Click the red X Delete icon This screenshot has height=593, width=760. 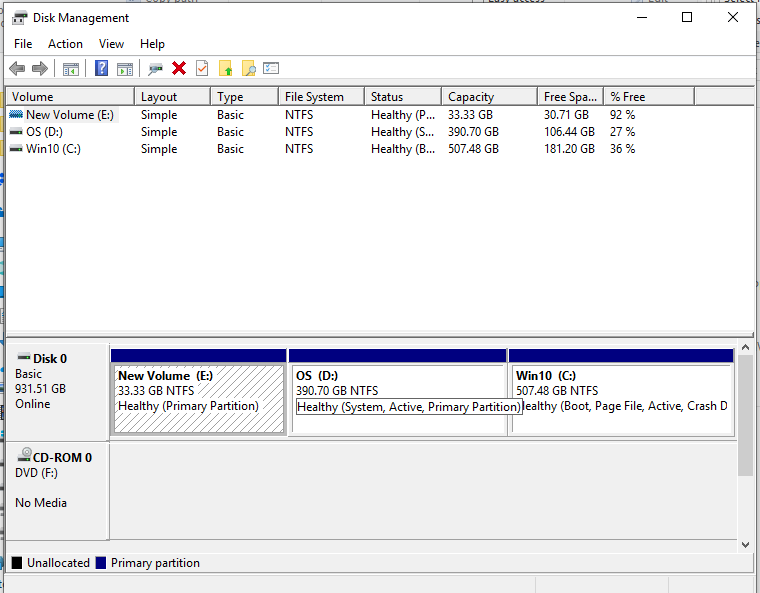pos(179,68)
